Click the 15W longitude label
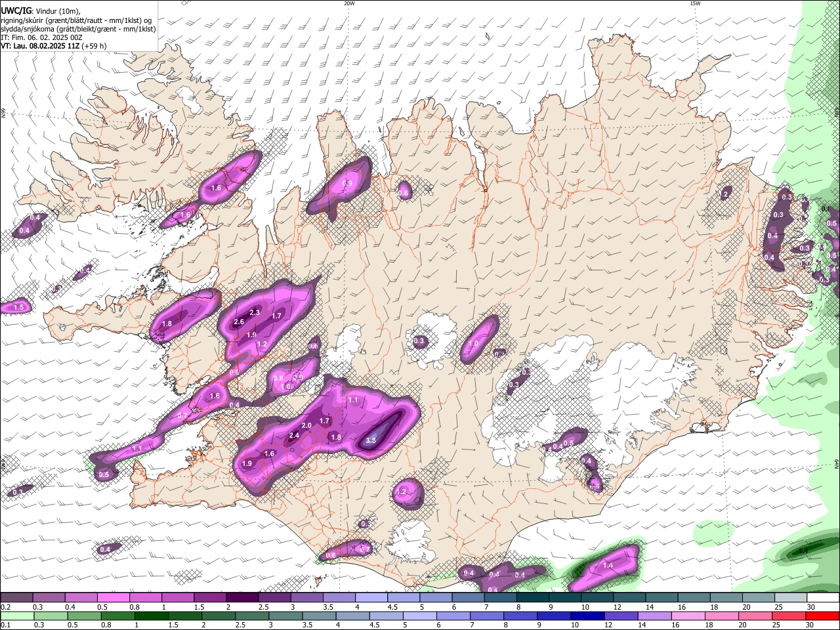Viewport: 840px width, 630px height. [x=695, y=3]
